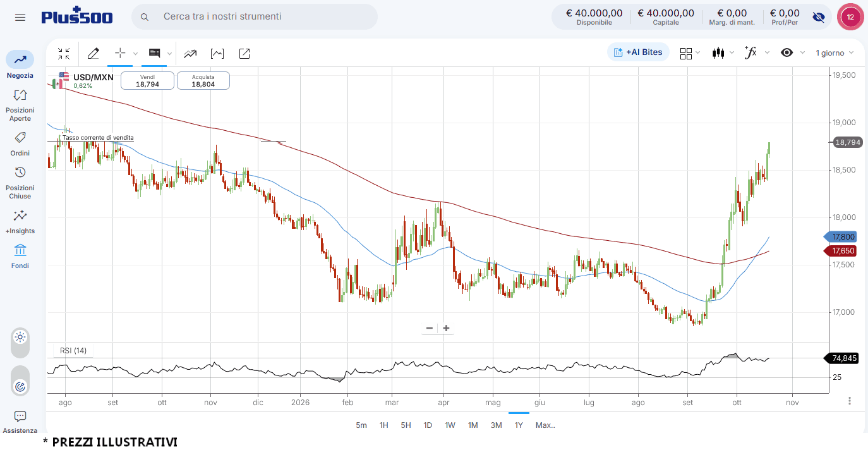Click the Disponibile € 40.000,00 balance
Screen dimensions: 868x450
594,16
